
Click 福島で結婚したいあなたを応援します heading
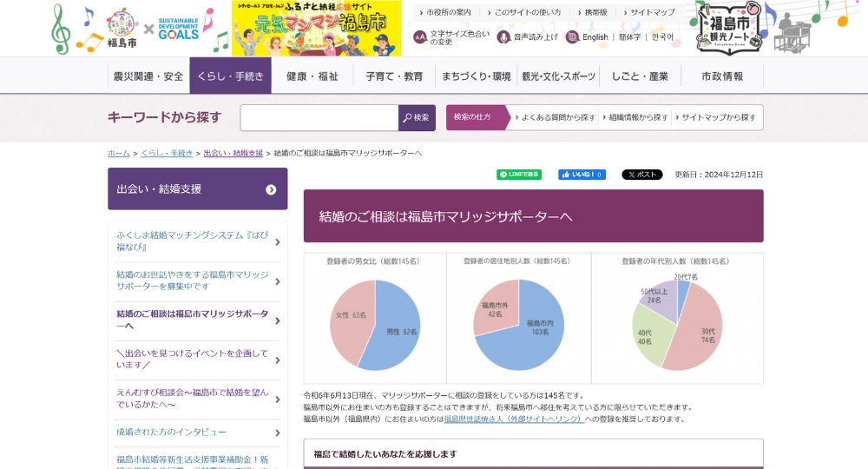pyautogui.click(x=385, y=454)
